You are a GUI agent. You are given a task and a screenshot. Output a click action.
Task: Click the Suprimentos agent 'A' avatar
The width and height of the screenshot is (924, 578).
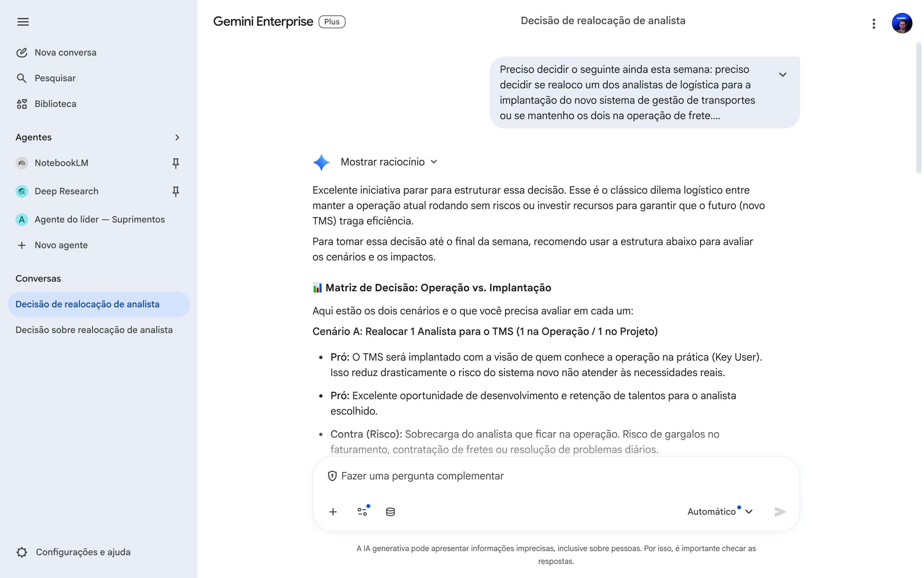[x=22, y=219]
